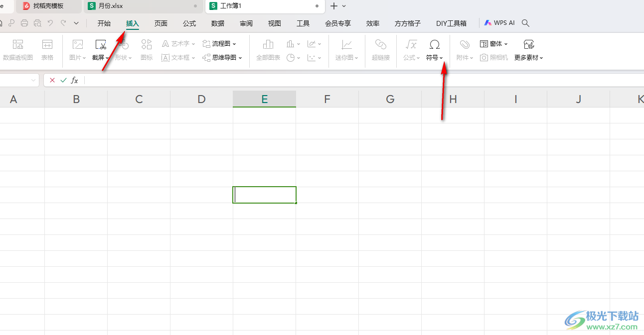The height and width of the screenshot is (335, 644).
Task: Open the 开始 ribbon tab
Action: pos(104,23)
